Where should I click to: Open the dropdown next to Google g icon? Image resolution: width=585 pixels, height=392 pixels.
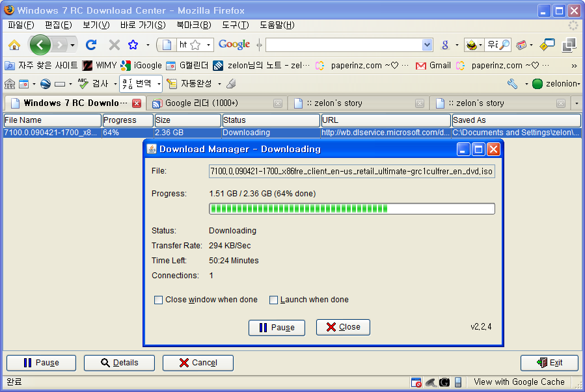457,46
